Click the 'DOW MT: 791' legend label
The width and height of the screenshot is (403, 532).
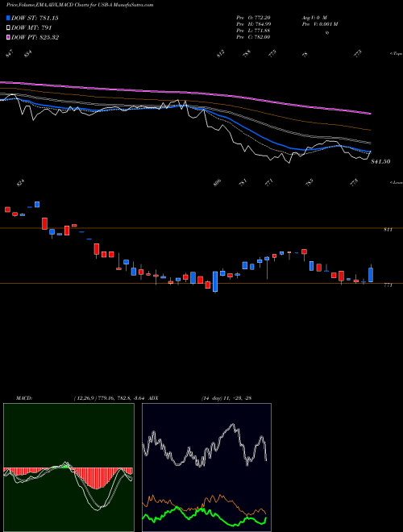click(31, 28)
